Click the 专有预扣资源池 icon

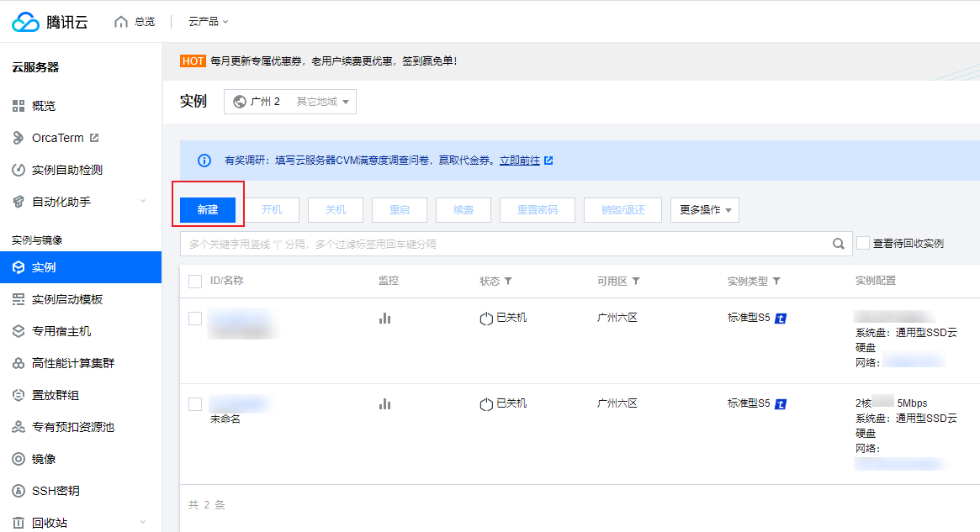point(19,427)
